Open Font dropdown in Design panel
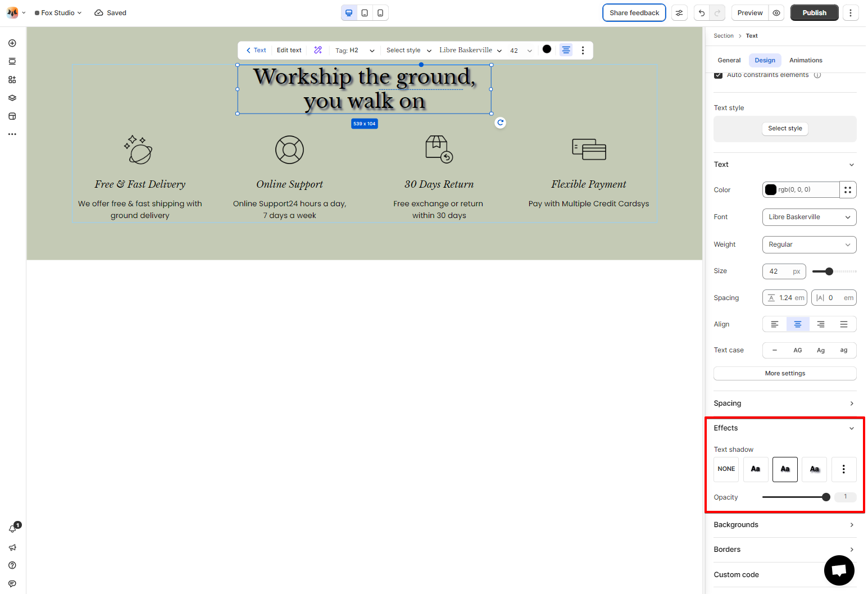868x594 pixels. tap(809, 217)
